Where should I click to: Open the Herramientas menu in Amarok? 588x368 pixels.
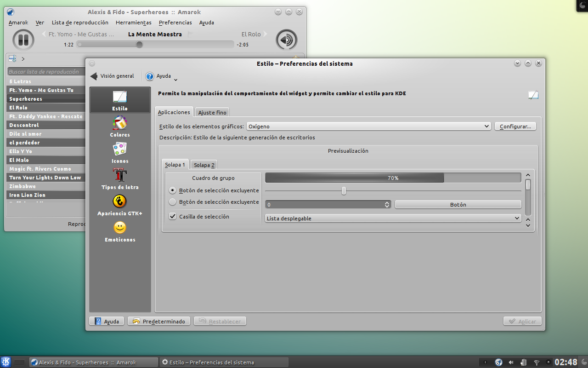[x=134, y=23]
